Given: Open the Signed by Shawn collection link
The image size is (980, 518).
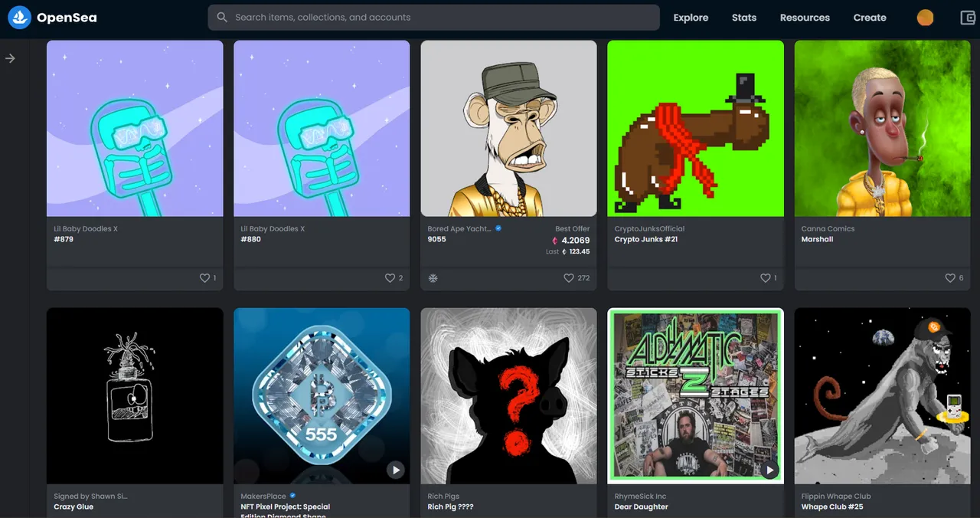Looking at the screenshot, I should [x=90, y=496].
